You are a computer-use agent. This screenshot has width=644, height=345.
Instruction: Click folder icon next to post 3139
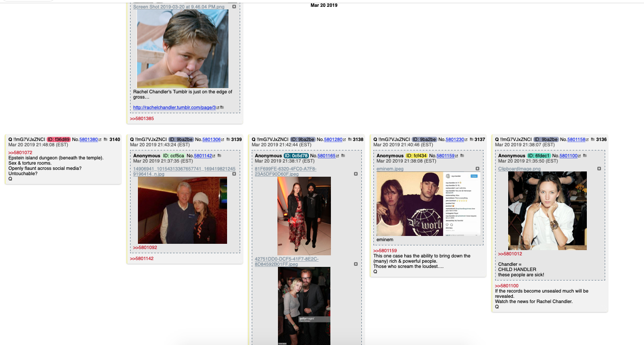(x=228, y=139)
